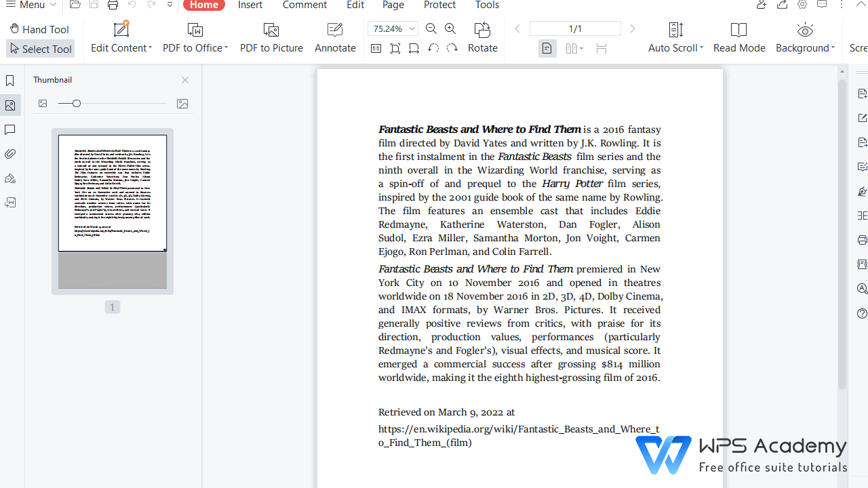Click the page number field 1/1
This screenshot has width=868, height=488.
pyautogui.click(x=575, y=28)
